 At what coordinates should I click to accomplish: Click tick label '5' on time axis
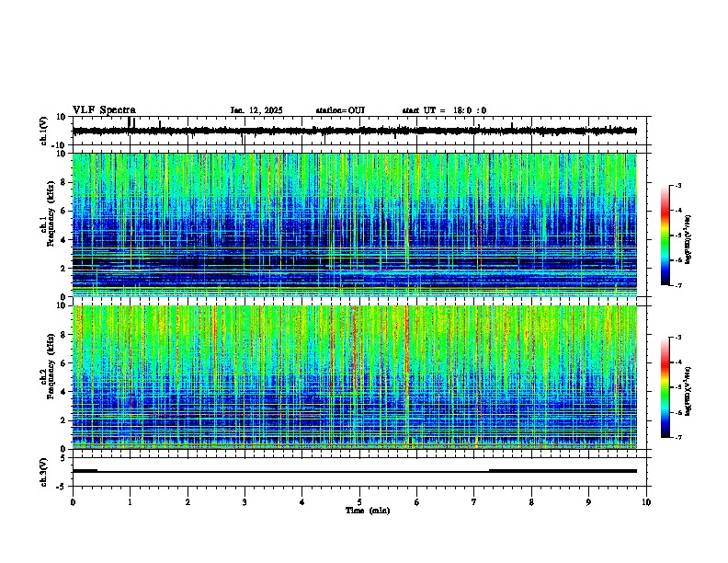[x=359, y=502]
